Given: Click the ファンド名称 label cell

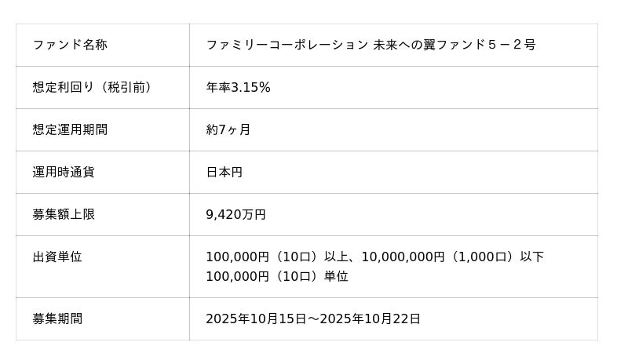Looking at the screenshot, I should 70,45.
